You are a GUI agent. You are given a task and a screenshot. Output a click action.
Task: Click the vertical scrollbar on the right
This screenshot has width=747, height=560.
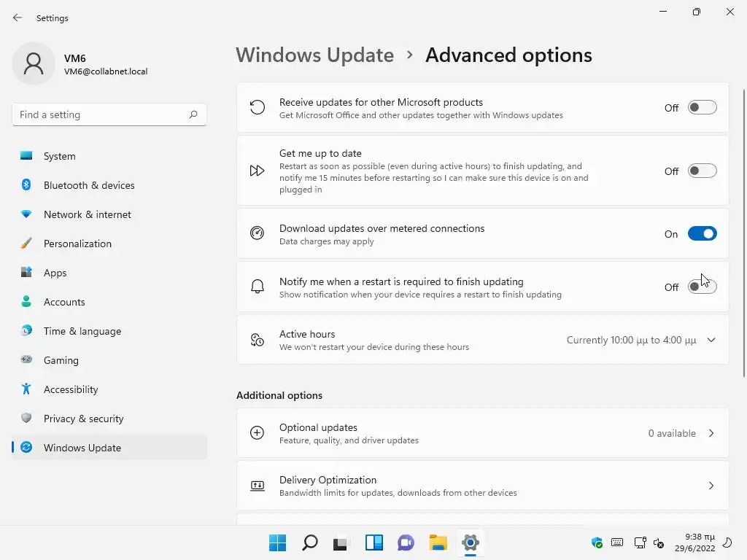tap(743, 233)
